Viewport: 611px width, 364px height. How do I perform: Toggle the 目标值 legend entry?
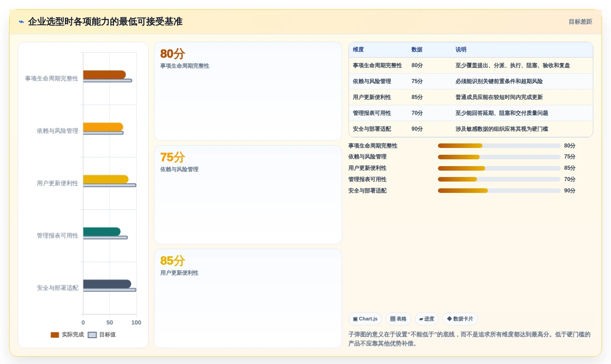click(x=102, y=334)
